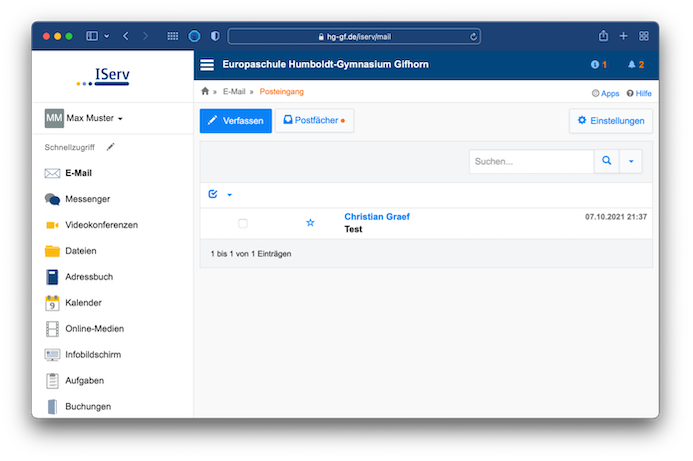Tick the checkbox for the Test email

tap(243, 224)
